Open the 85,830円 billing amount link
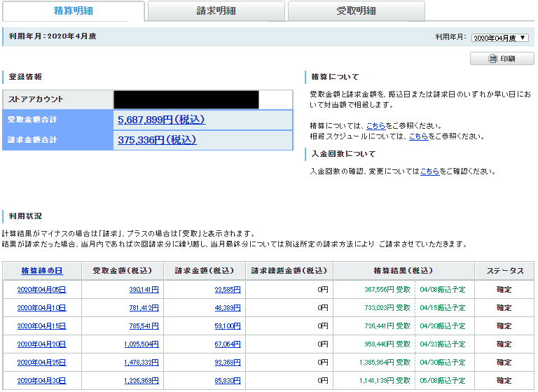The image size is (538, 392). coord(228,381)
